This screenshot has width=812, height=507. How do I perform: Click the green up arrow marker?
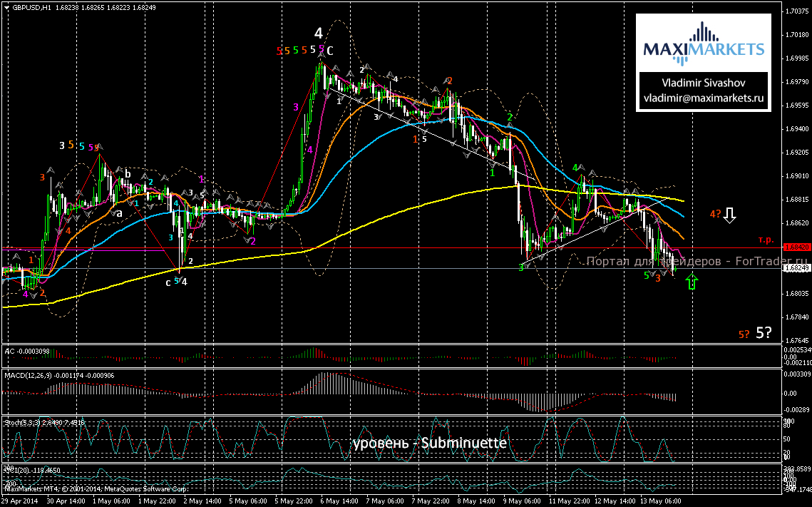(691, 282)
